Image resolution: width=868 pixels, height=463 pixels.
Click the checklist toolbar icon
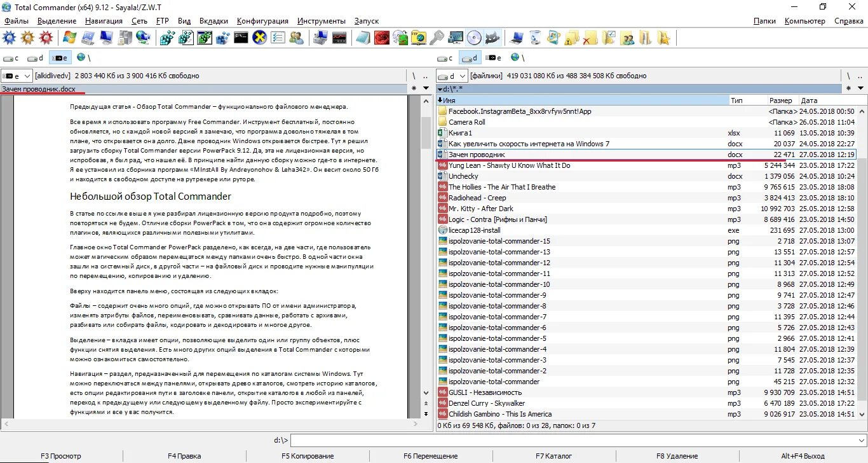(278, 38)
